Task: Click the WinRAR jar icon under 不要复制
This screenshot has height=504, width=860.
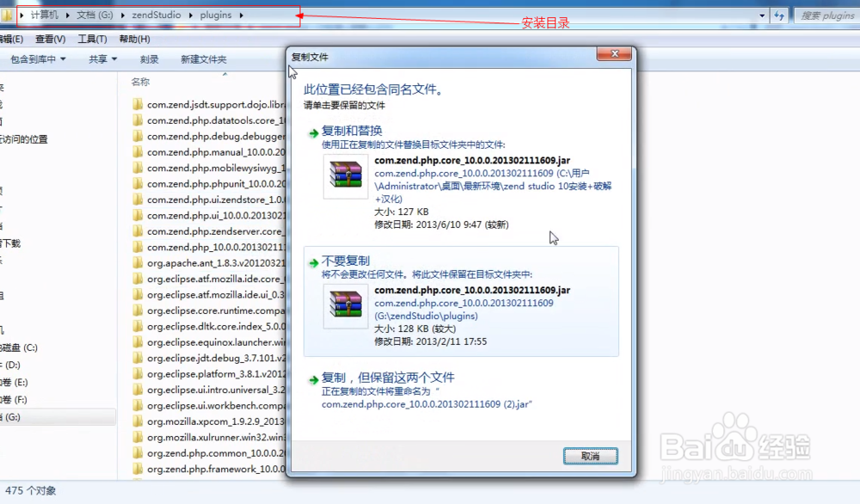Action: (x=346, y=305)
